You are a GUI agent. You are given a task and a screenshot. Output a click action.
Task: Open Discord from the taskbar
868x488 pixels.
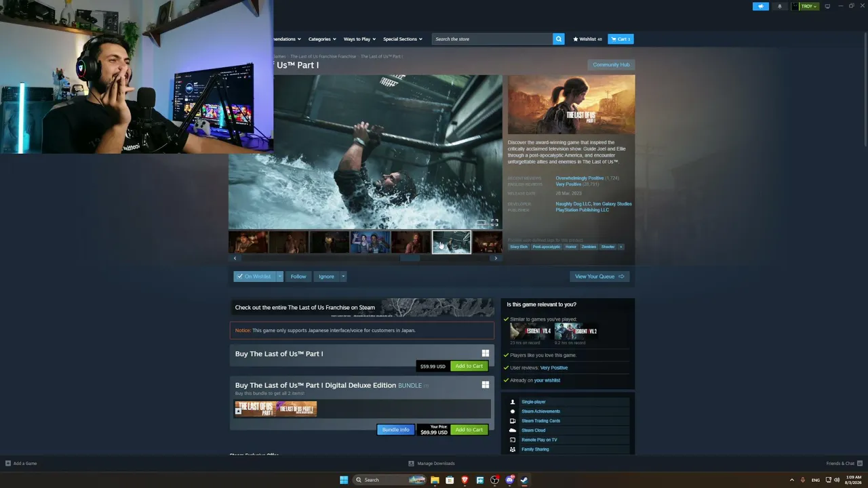[509, 480]
